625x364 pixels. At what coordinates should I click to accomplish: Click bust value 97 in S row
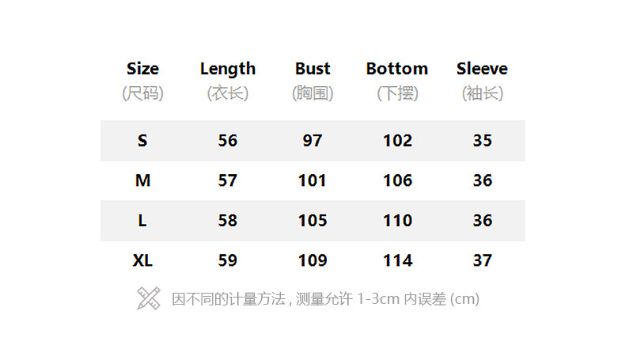click(312, 141)
